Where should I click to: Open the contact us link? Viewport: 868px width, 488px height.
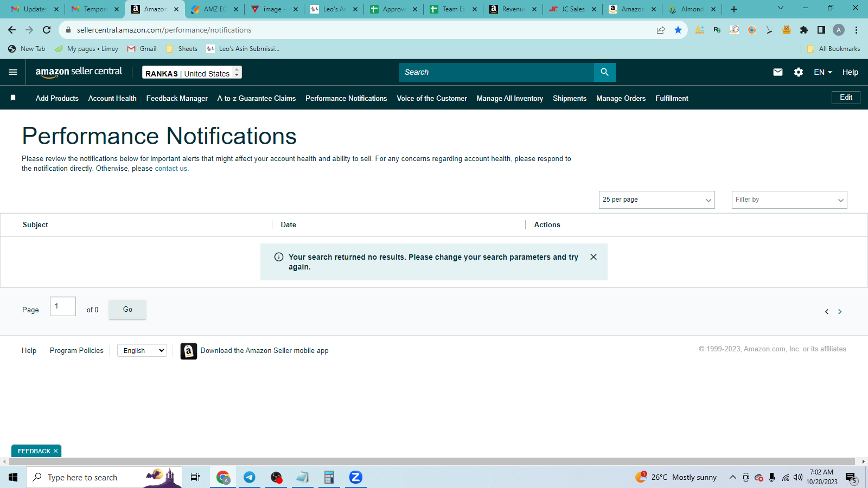coord(171,169)
